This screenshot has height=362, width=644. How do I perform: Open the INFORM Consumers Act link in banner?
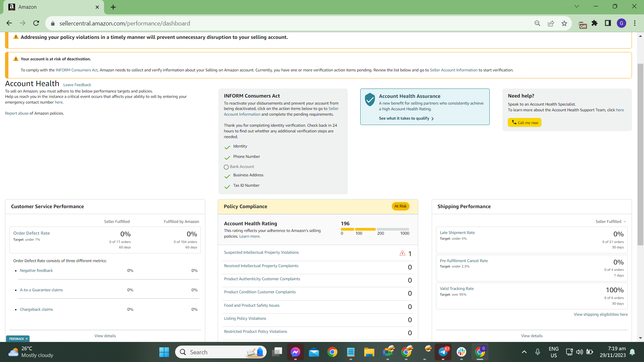tap(77, 70)
